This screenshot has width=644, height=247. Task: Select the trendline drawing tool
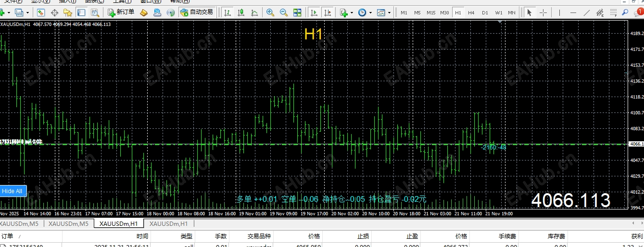586,12
